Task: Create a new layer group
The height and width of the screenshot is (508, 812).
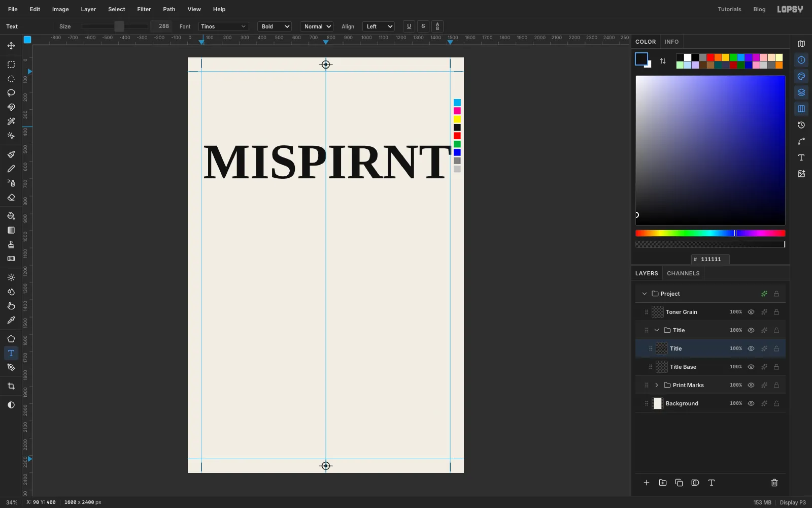Action: tap(663, 483)
